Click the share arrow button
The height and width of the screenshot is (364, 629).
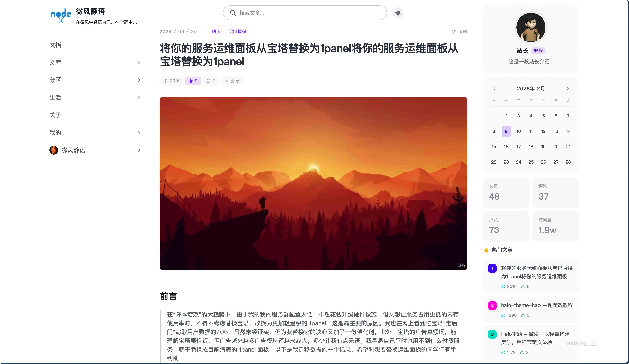(232, 81)
